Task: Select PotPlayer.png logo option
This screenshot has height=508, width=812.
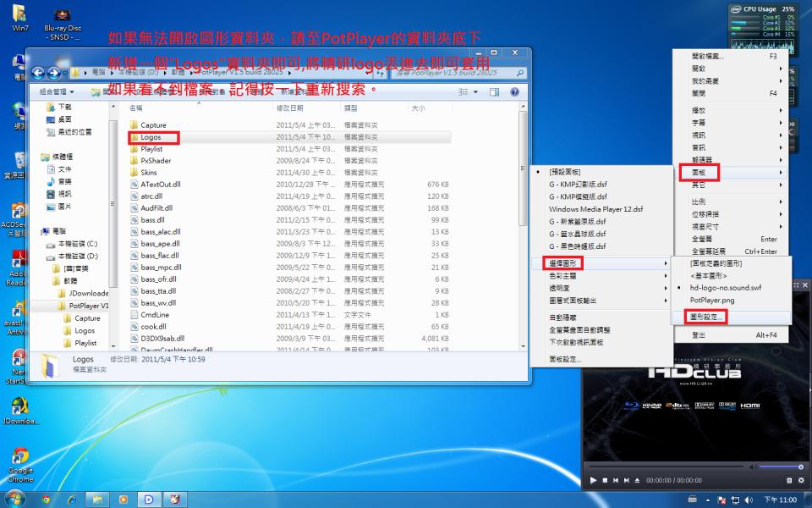Action: point(712,300)
